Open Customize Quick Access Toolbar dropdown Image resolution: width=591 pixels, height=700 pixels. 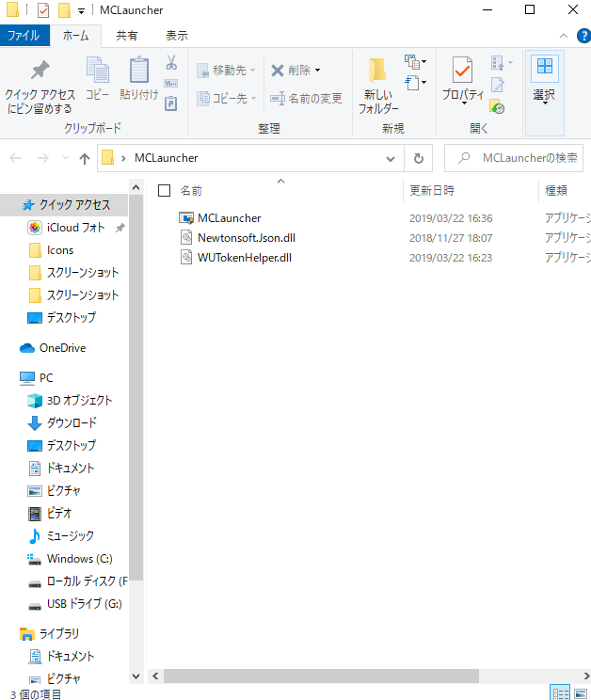point(81,11)
